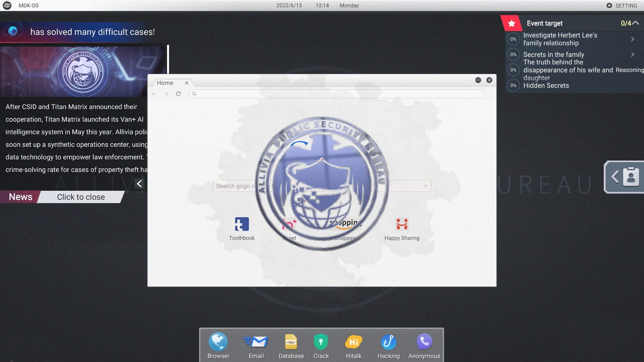Collapse the Event target list
The width and height of the screenshot is (644, 362).
coord(635,23)
